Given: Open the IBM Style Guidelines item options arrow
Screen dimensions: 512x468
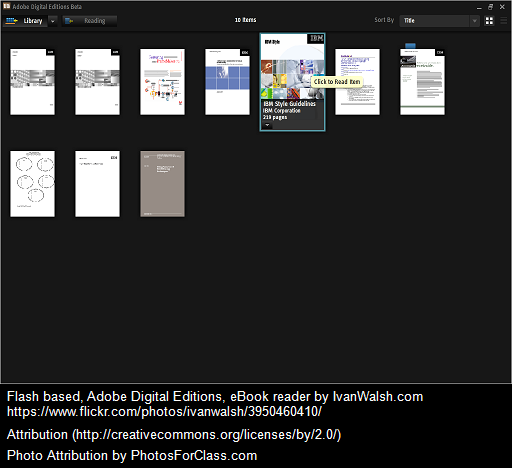Looking at the screenshot, I should coord(267,125).
